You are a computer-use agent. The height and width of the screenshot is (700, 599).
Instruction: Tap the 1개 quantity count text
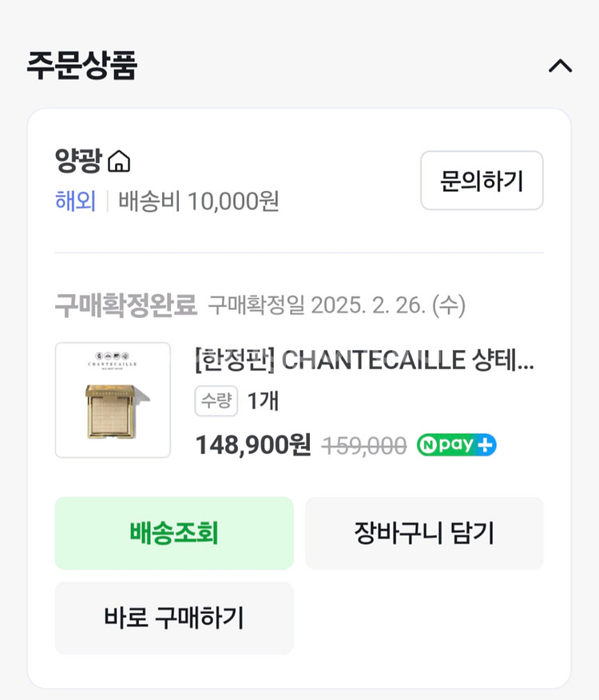point(263,401)
